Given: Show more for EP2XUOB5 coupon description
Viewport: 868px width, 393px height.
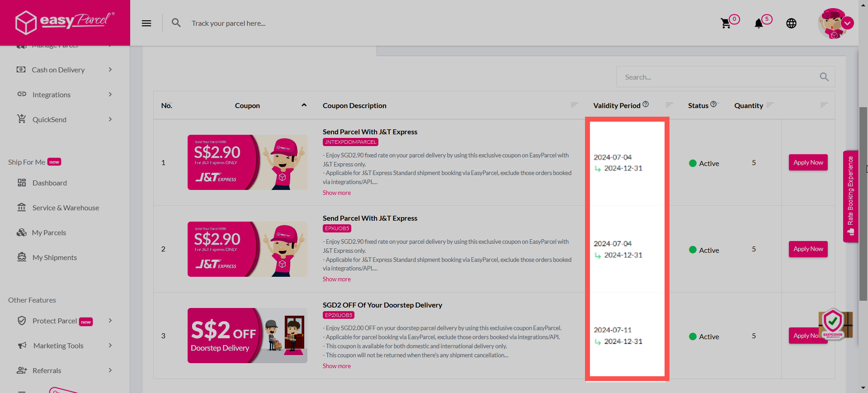Looking at the screenshot, I should (x=337, y=366).
